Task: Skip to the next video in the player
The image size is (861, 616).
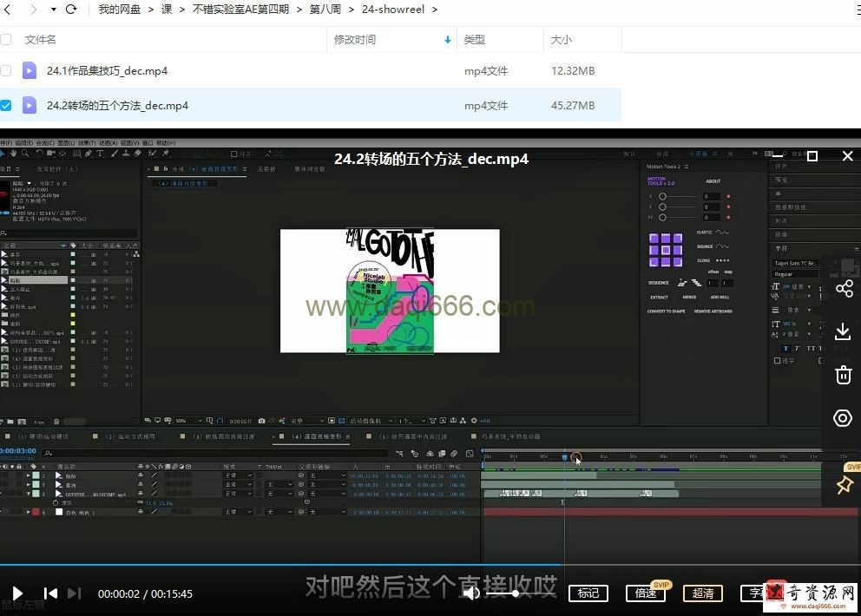Action: click(74, 593)
